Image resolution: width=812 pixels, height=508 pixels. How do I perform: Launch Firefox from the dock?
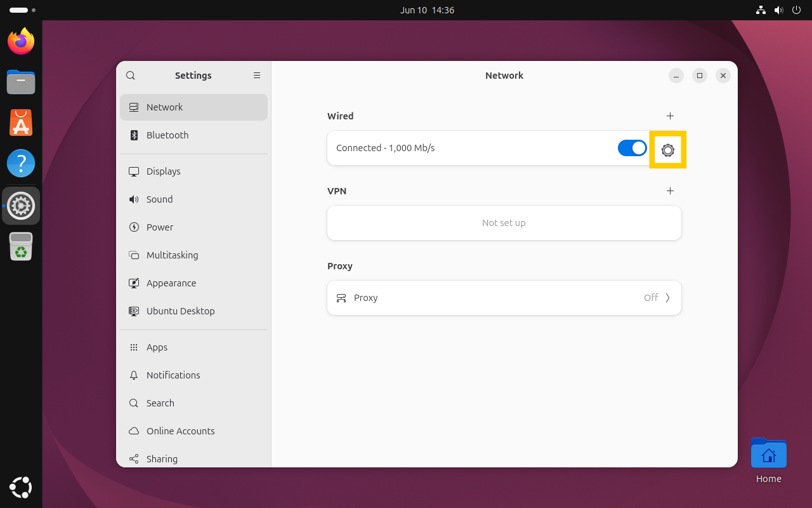tap(21, 41)
